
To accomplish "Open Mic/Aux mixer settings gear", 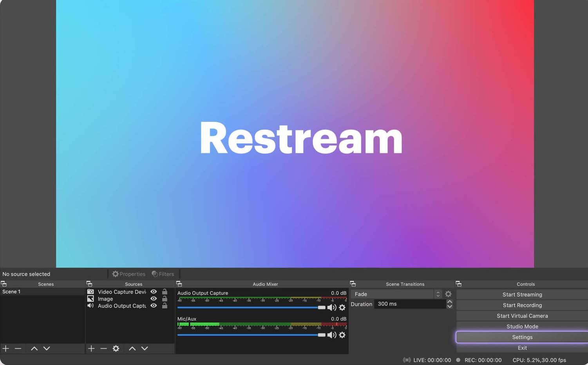I will coord(342,335).
